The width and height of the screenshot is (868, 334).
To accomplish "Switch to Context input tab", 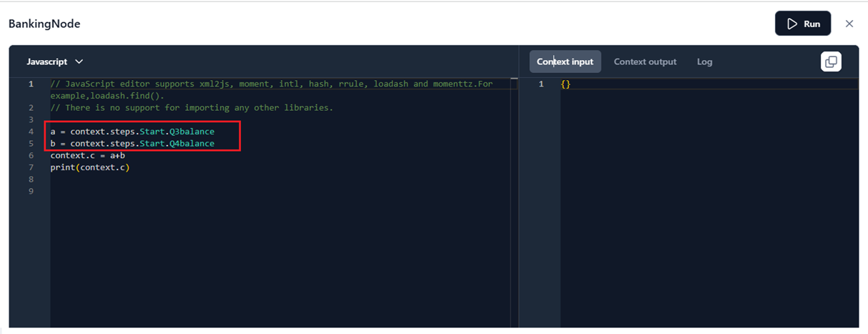I will point(565,62).
